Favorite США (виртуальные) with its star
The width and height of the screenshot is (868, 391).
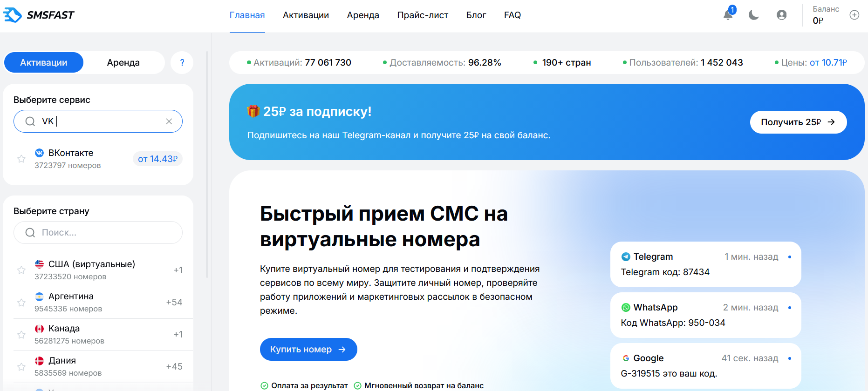21,270
